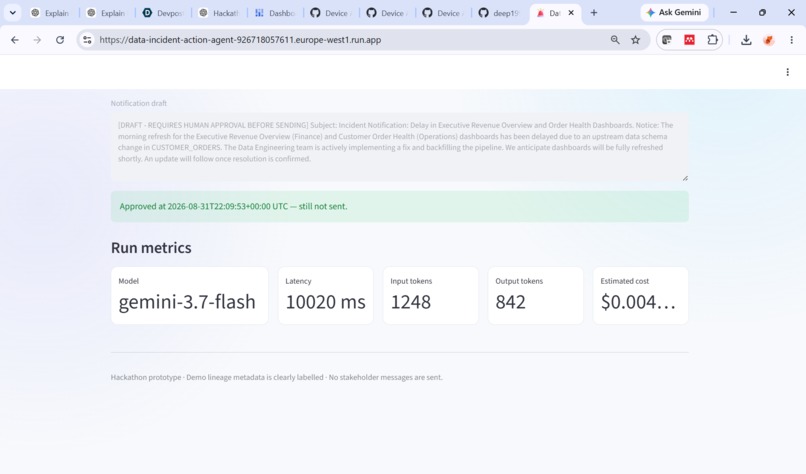
Task: Switch to the Dashboard tab
Action: coord(274,13)
